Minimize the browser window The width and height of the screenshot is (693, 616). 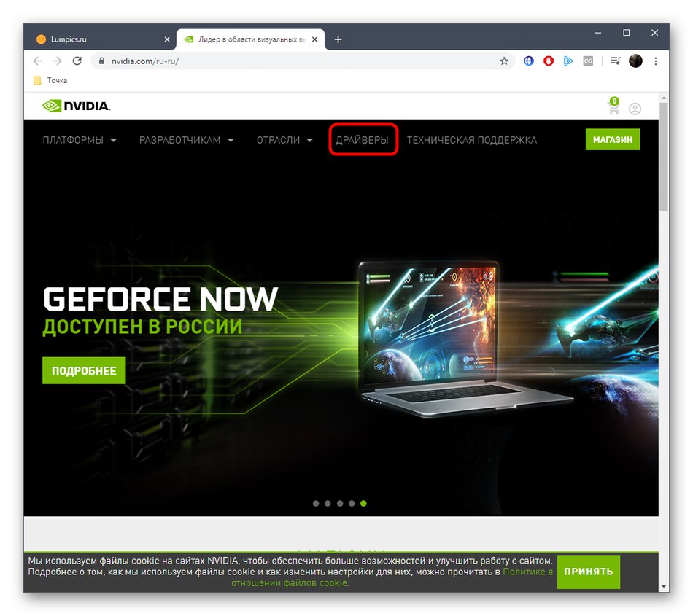click(x=598, y=33)
